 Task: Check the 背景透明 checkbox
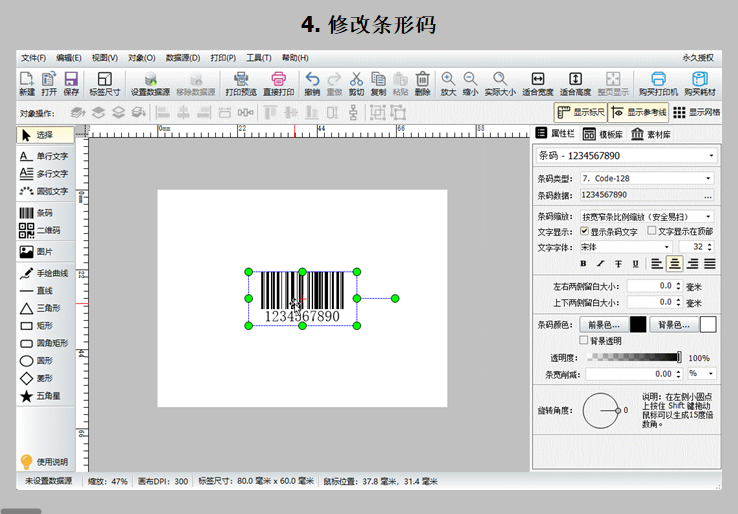[x=584, y=340]
